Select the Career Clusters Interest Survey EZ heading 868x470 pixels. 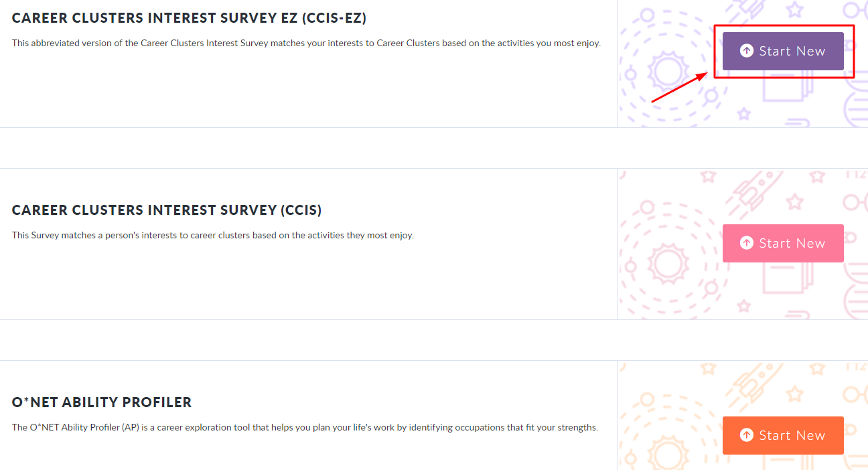pyautogui.click(x=189, y=18)
